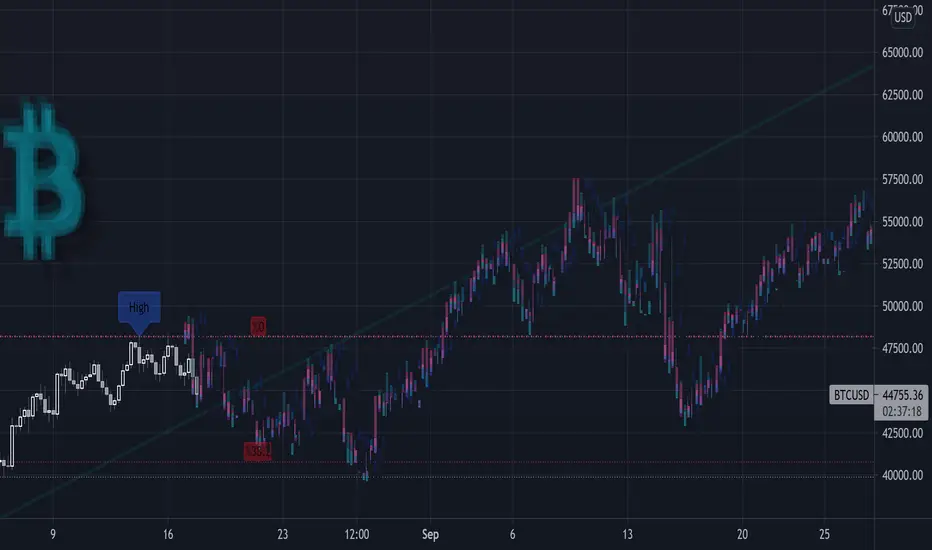Click the 65000.00 price axis label
932x550 pixels.
pyautogui.click(x=902, y=52)
